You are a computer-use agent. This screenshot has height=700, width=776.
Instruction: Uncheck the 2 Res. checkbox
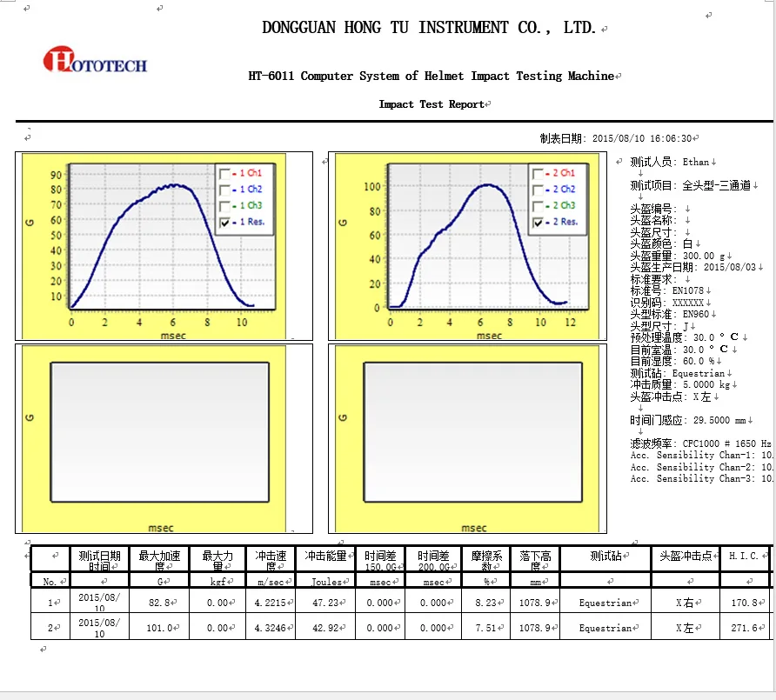(538, 222)
